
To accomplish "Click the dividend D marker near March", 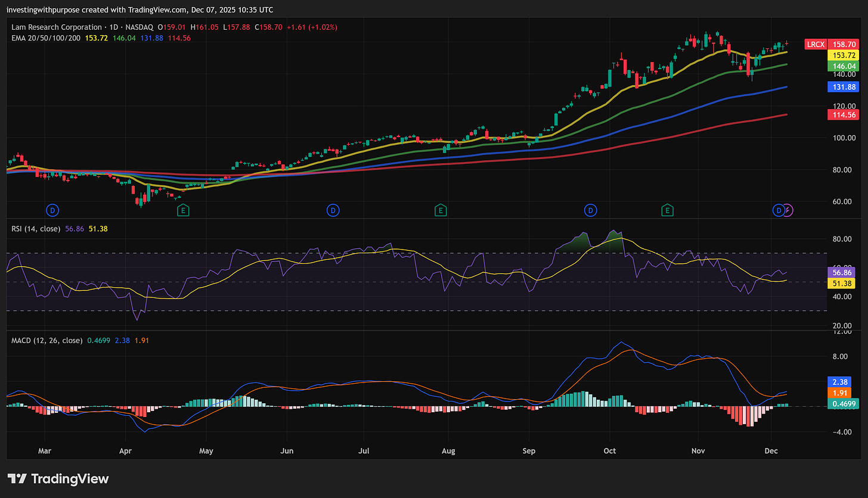I will point(52,210).
